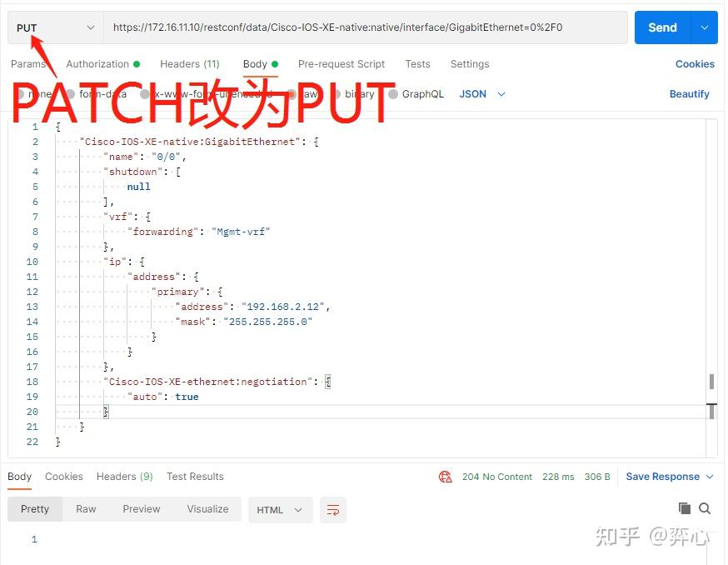The height and width of the screenshot is (565, 728).
Task: Click the network status globe icon
Action: (447, 477)
